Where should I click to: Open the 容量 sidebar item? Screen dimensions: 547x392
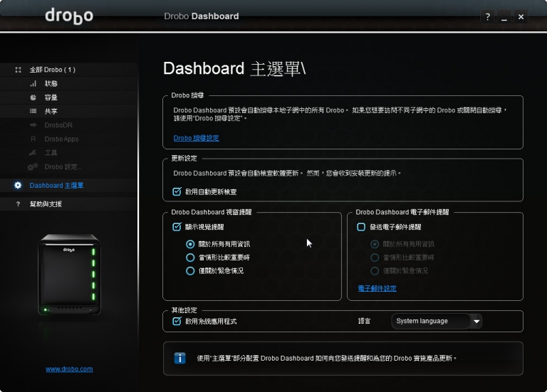68,97
